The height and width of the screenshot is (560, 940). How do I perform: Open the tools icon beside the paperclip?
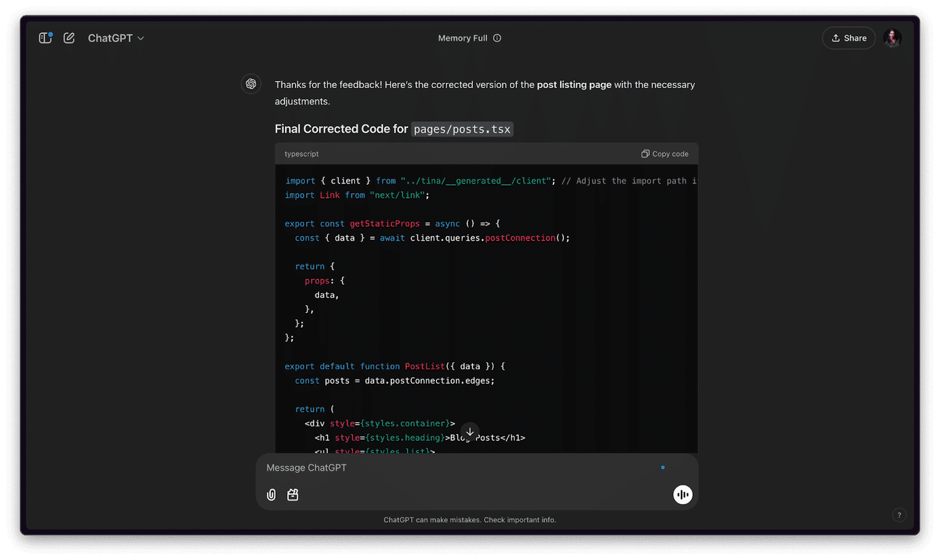293,495
